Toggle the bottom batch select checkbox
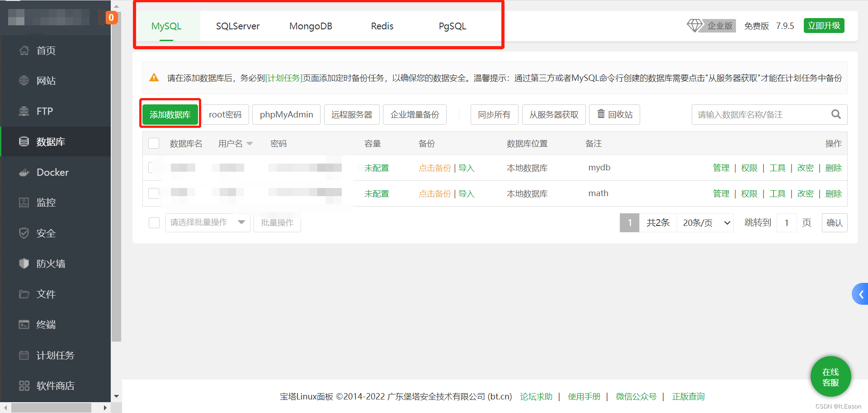 154,223
